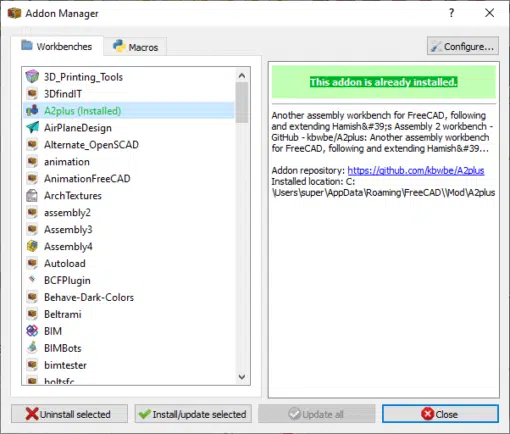Click Uninstall selected button

pos(69,414)
